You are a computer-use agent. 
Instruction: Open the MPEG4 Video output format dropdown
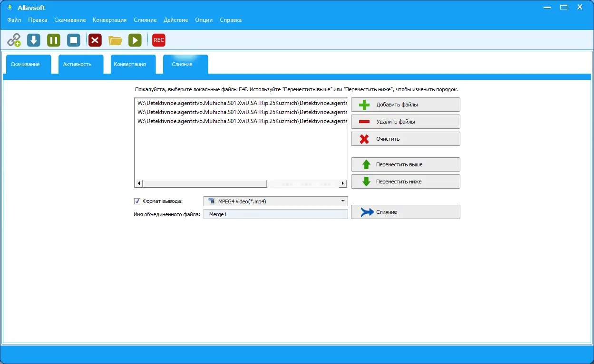click(x=276, y=201)
